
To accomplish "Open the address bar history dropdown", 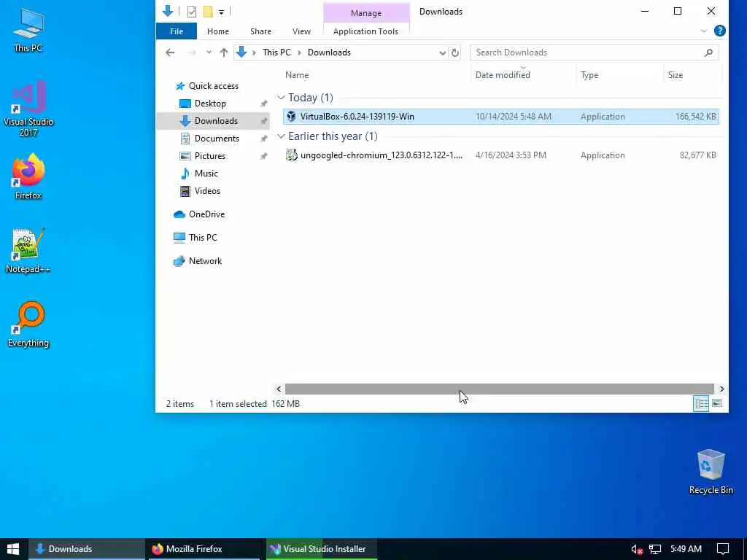I will 442,52.
